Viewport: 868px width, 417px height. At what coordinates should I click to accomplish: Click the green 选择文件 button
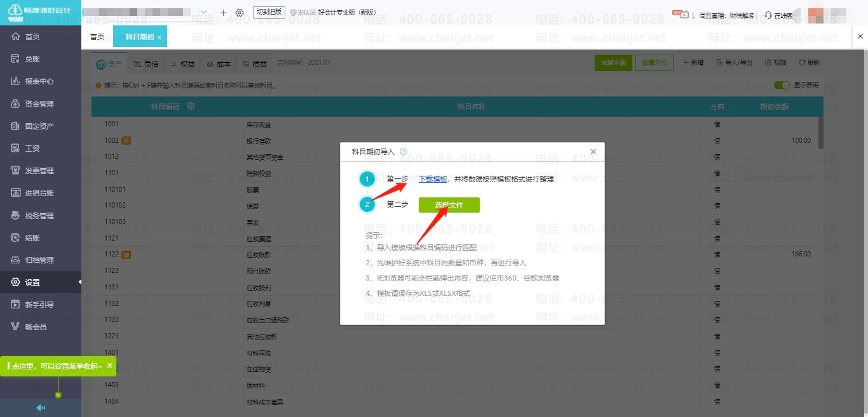pyautogui.click(x=449, y=205)
